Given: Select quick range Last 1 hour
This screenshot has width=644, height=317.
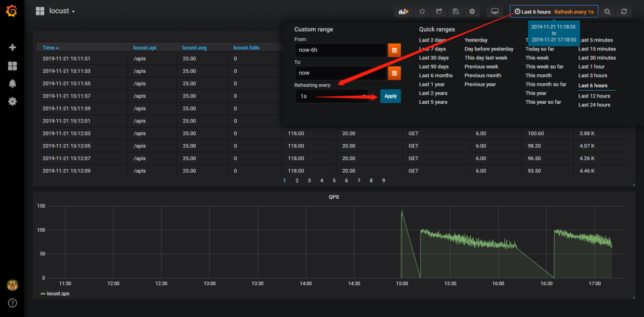Looking at the screenshot, I should (592, 66).
